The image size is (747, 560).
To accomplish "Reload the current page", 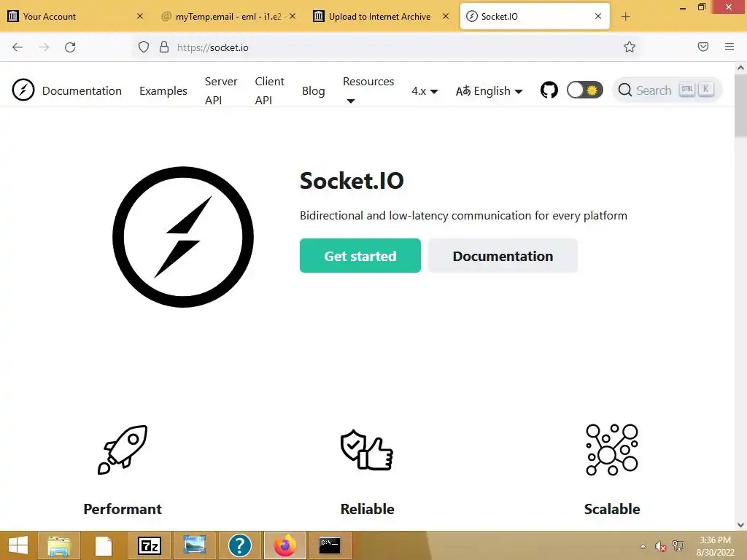I will point(70,47).
